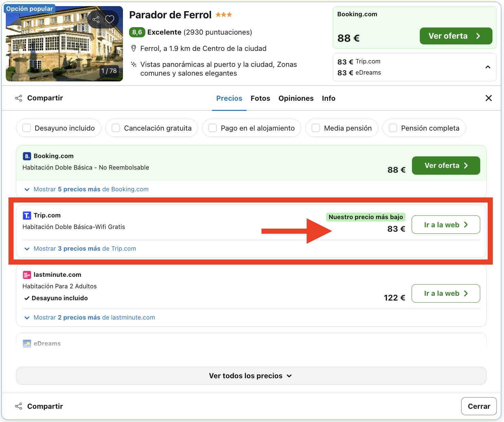Image resolution: width=504 pixels, height=422 pixels.
Task: Enable the Media pensión filter
Action: (x=316, y=128)
